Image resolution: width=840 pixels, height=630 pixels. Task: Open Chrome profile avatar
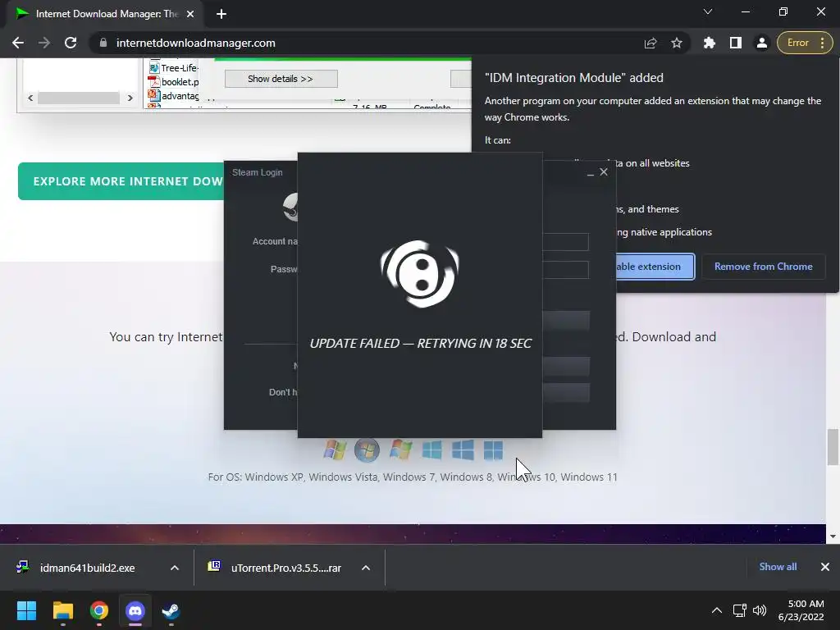click(762, 43)
